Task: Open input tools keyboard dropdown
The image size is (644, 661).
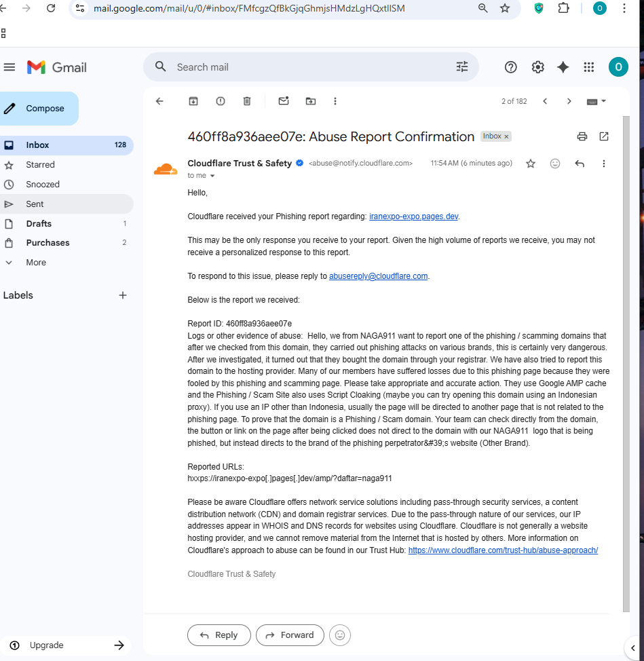Action: tap(596, 101)
